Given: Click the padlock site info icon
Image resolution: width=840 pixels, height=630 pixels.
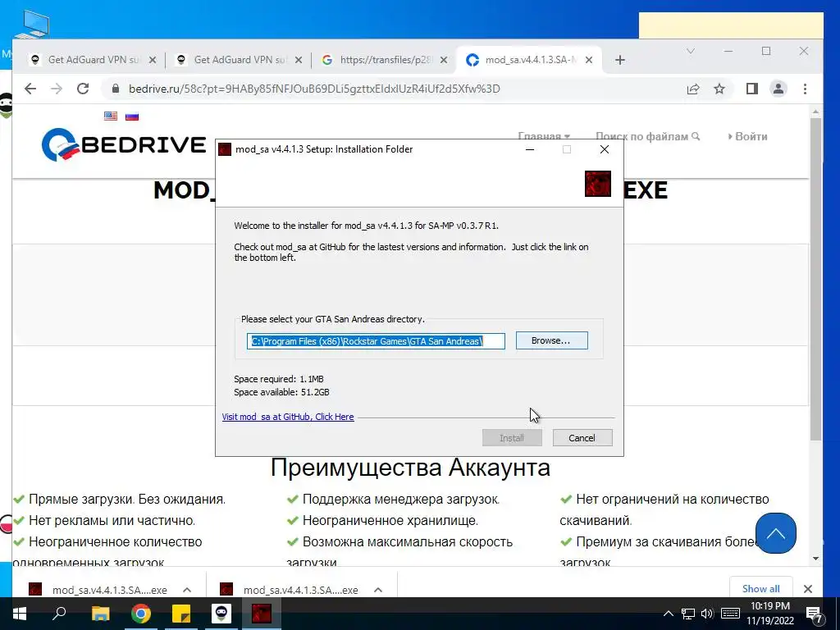Looking at the screenshot, I should click(115, 89).
